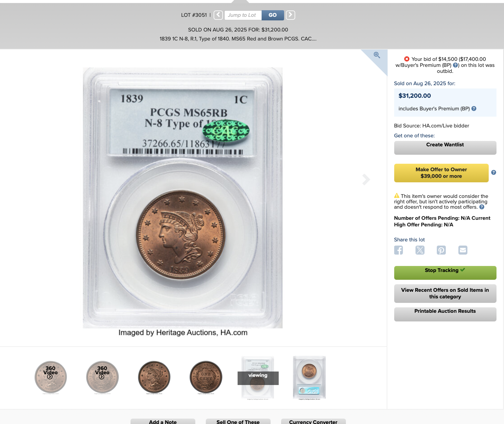Go to the next lot arrow
The height and width of the screenshot is (424, 504).
click(290, 15)
